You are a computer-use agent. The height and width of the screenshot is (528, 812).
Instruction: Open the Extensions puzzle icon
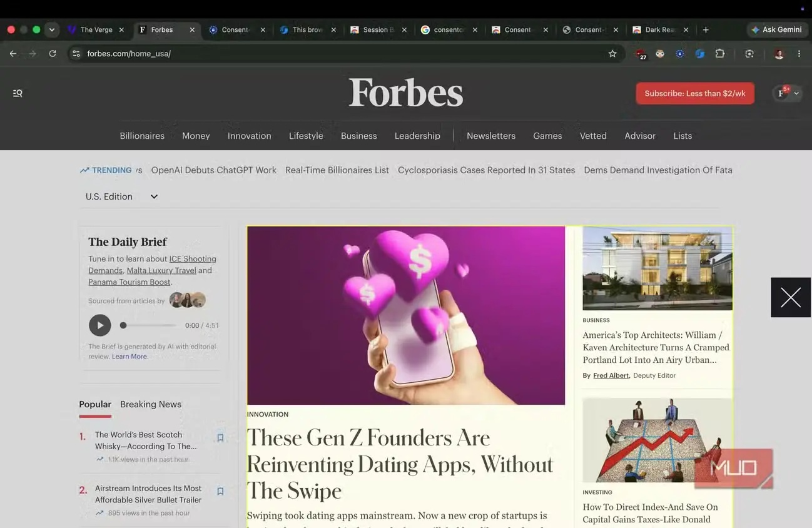click(x=720, y=54)
